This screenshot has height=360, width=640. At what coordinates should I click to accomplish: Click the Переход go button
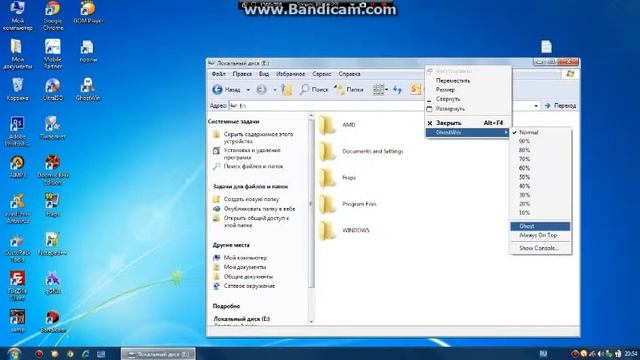coord(561,106)
